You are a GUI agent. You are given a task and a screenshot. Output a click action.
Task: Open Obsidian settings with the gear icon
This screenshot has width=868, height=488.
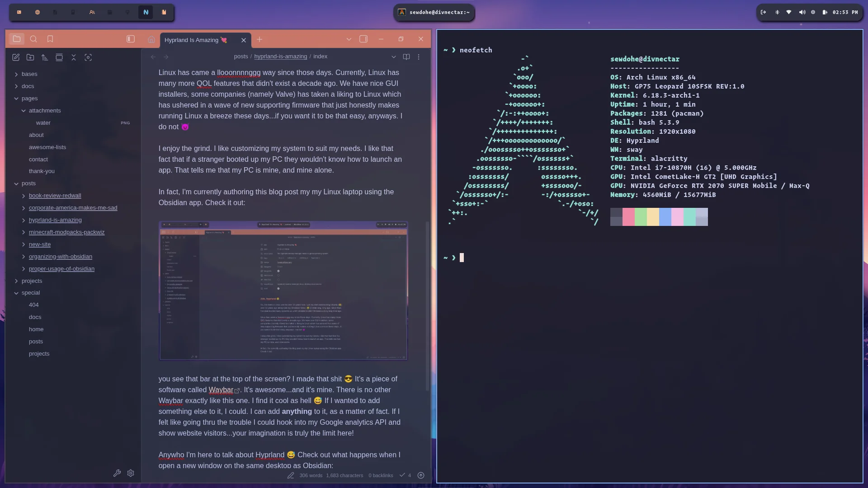(131, 473)
